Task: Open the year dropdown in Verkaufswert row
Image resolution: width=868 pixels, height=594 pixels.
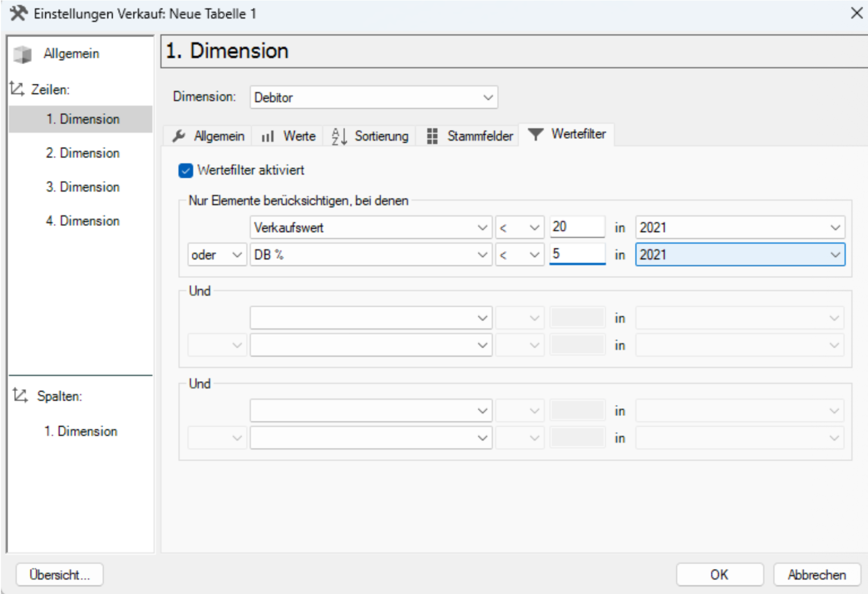Action: [x=740, y=227]
